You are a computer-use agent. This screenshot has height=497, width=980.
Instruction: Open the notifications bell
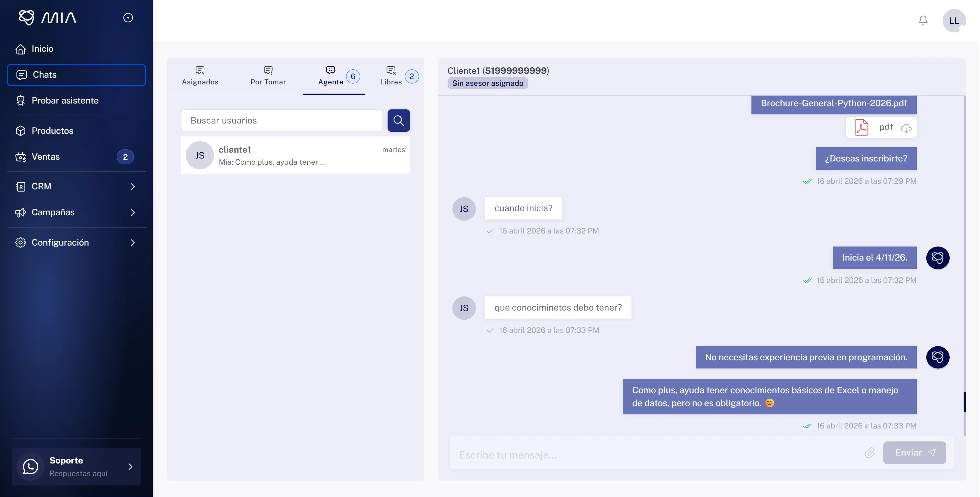(x=923, y=20)
